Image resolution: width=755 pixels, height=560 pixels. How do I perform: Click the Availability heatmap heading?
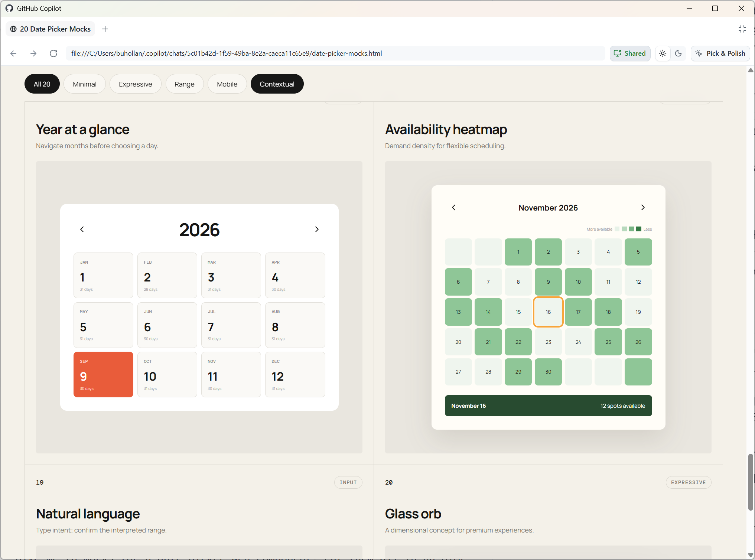446,130
